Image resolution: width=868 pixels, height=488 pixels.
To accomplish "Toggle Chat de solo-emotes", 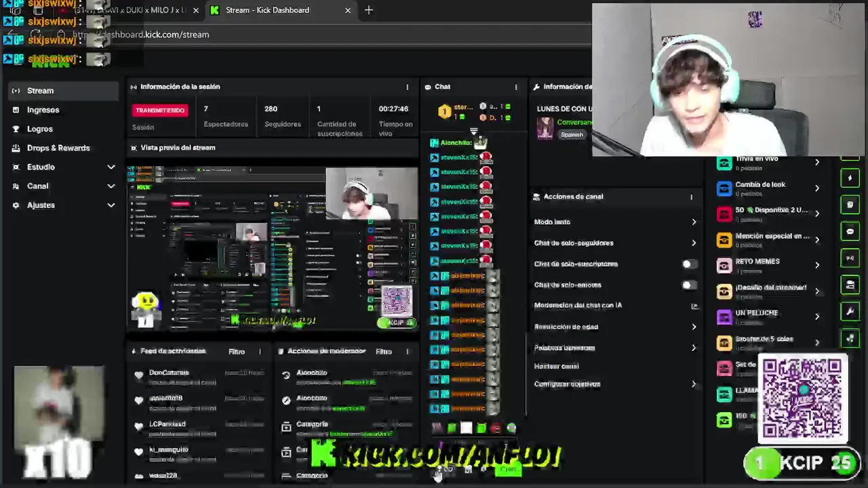I will pyautogui.click(x=690, y=285).
